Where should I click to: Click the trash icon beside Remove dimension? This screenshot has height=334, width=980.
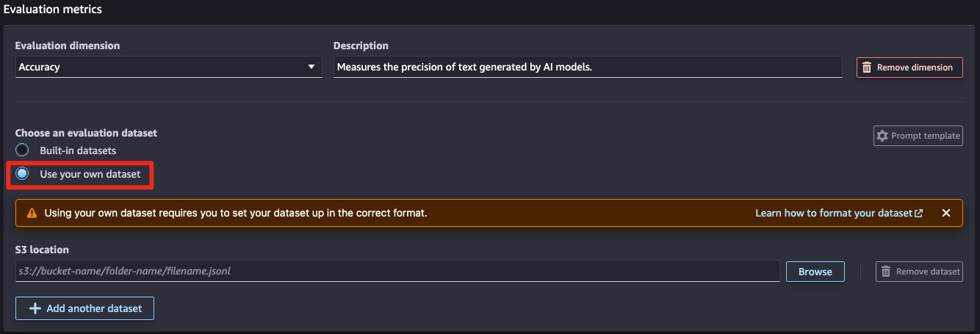coord(867,68)
